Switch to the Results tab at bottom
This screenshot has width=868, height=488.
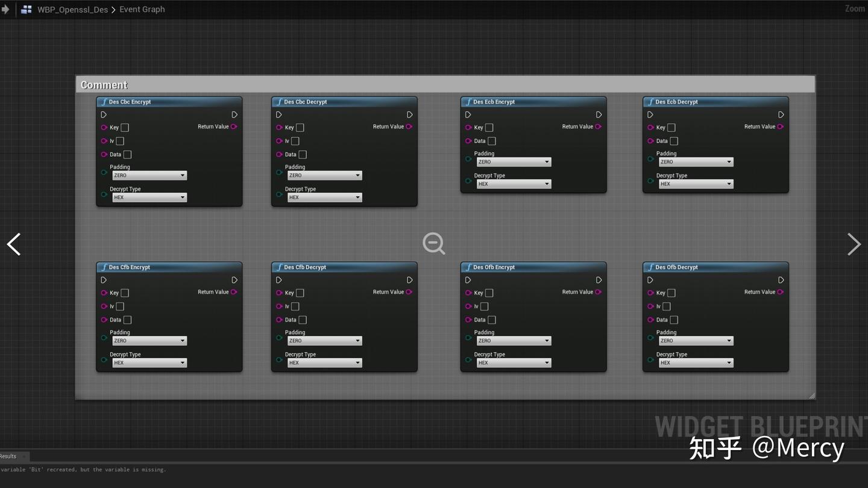(x=8, y=456)
